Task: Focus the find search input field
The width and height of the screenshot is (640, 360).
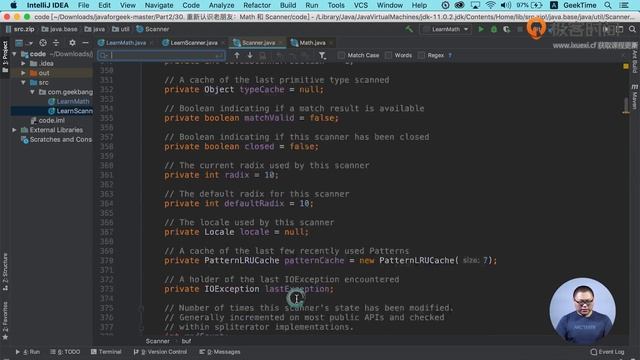Action: pos(163,55)
